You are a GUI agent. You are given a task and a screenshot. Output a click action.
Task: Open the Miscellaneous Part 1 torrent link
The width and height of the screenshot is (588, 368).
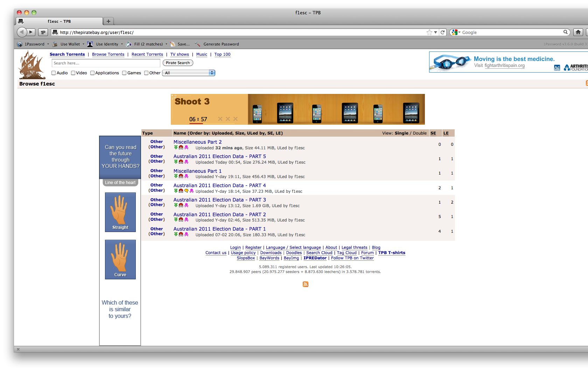point(197,171)
